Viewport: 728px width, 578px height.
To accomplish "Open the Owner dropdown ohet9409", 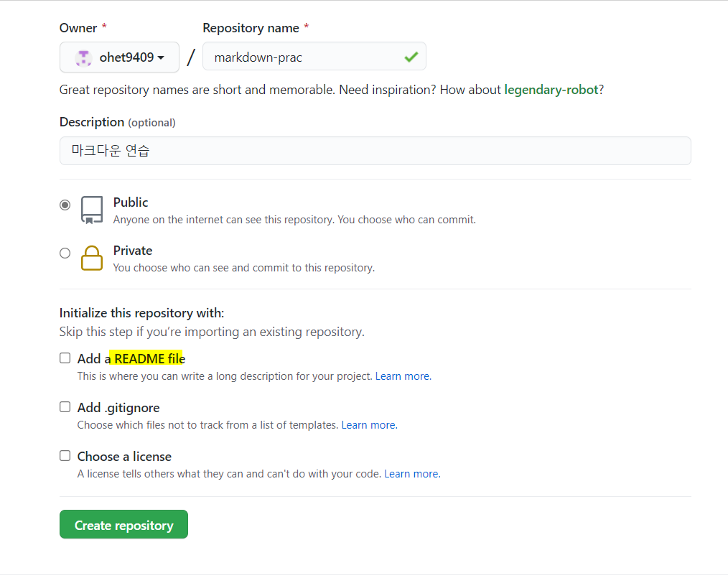I will [x=119, y=57].
